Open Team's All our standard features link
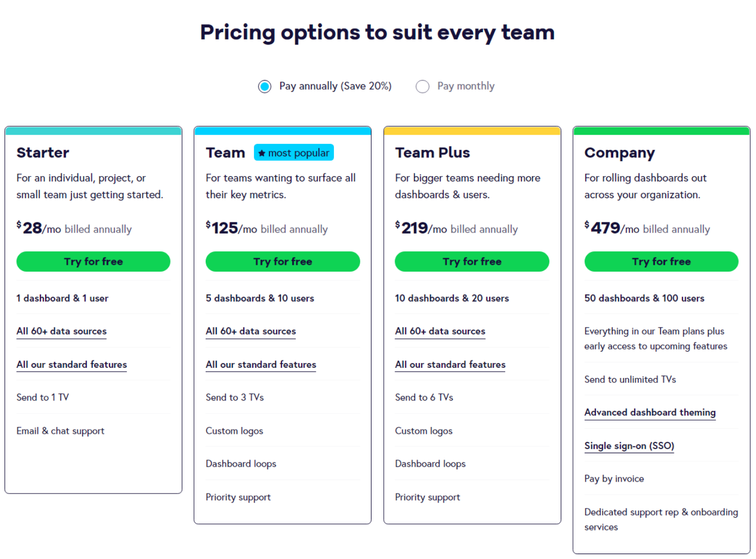The height and width of the screenshot is (559, 756). 261,365
